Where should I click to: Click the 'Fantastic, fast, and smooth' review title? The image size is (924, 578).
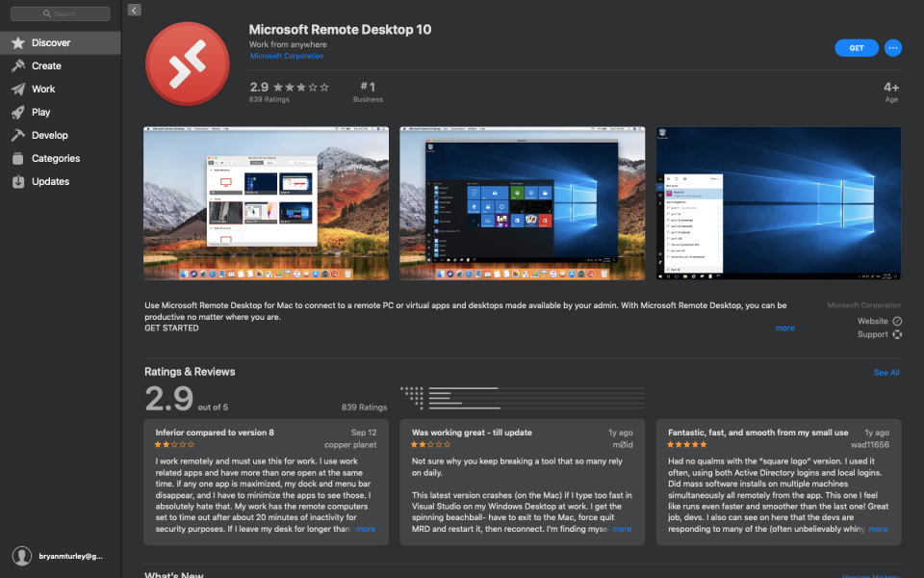pos(757,433)
